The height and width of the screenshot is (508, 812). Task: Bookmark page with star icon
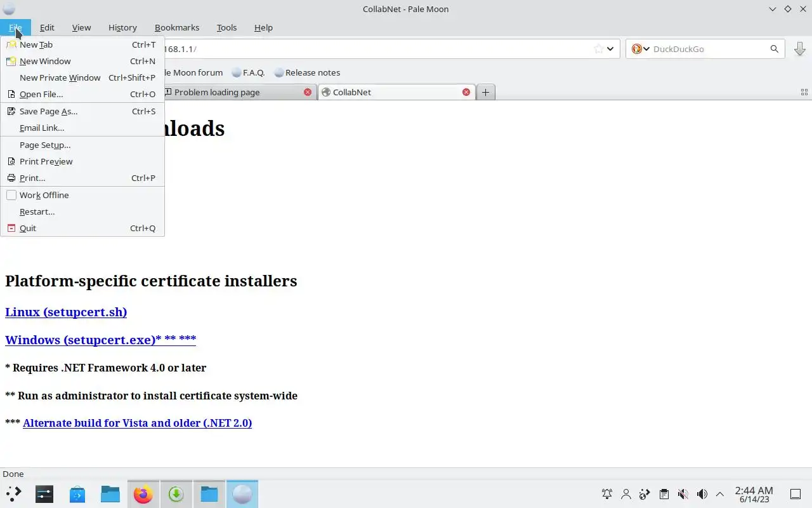pos(598,49)
